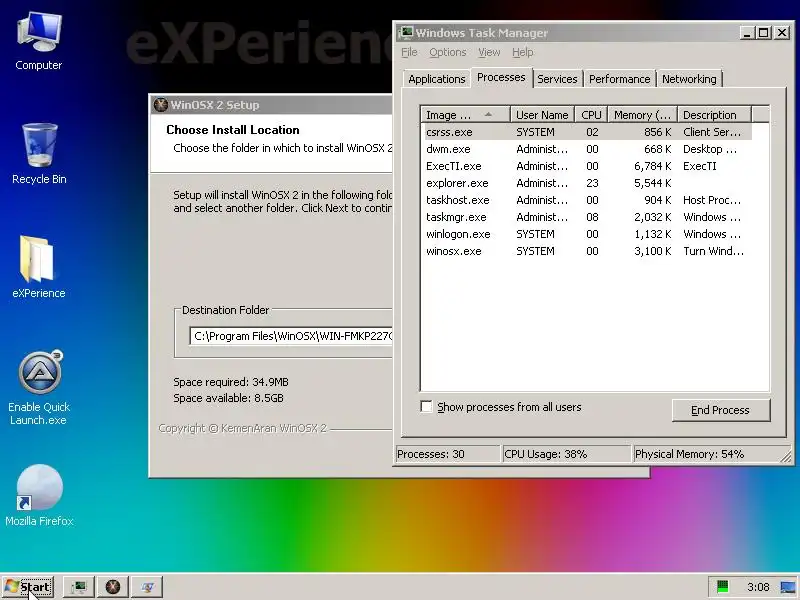Select the dwm.exe process row
The height and width of the screenshot is (600, 800).
587,149
